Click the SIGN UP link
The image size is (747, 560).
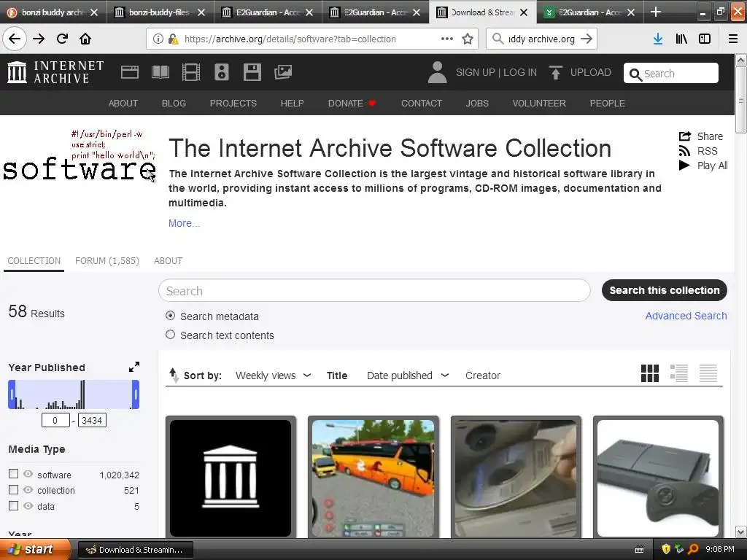click(476, 72)
